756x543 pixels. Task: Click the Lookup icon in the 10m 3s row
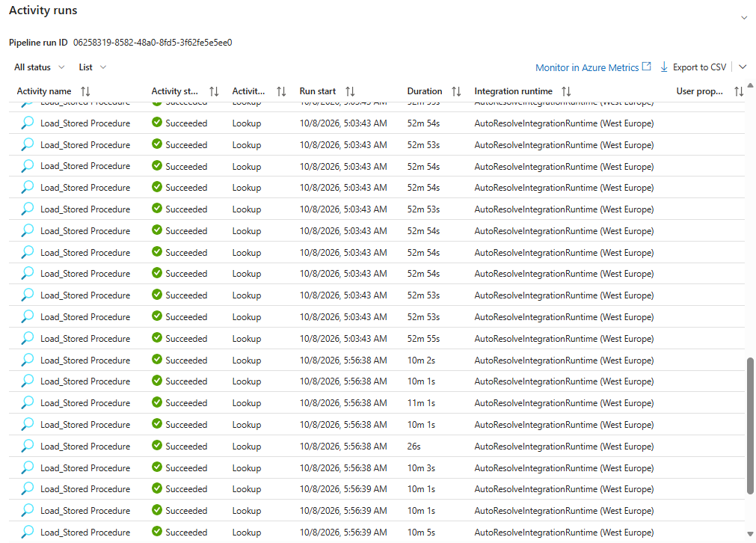[x=28, y=467]
